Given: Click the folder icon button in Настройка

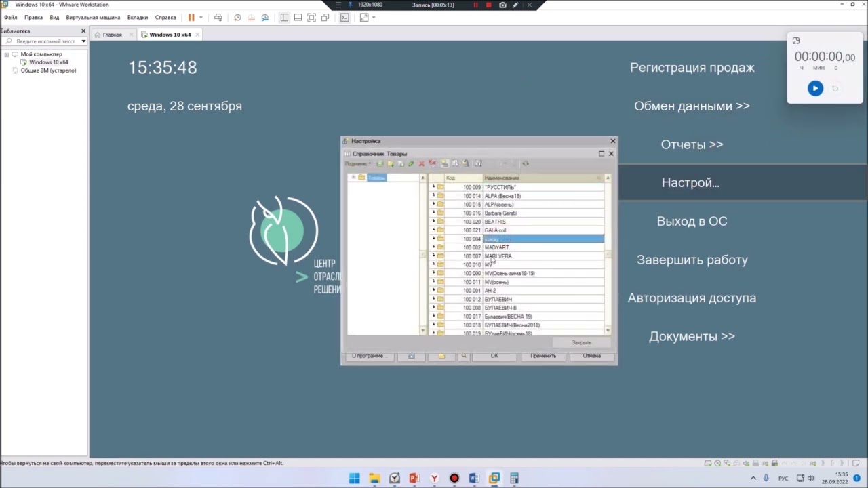Looking at the screenshot, I should click(441, 356).
